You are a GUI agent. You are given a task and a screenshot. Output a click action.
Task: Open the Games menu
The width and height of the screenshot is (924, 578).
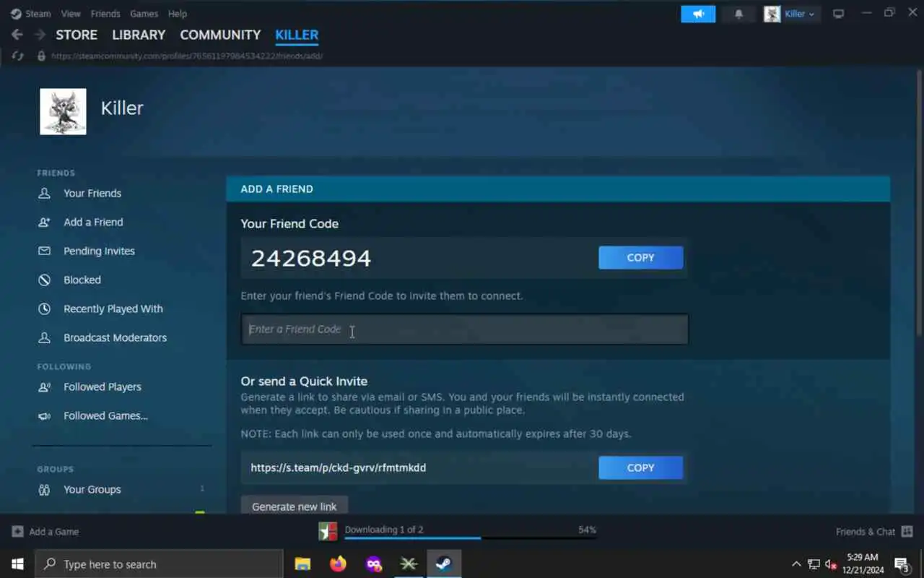click(144, 14)
